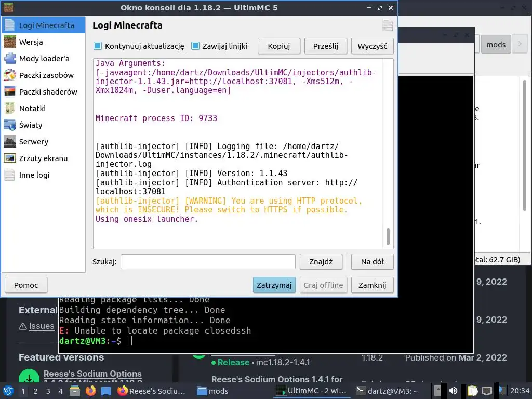Open Mody loader'a page
Viewport: 532px width, 399px height.
pyautogui.click(x=44, y=59)
